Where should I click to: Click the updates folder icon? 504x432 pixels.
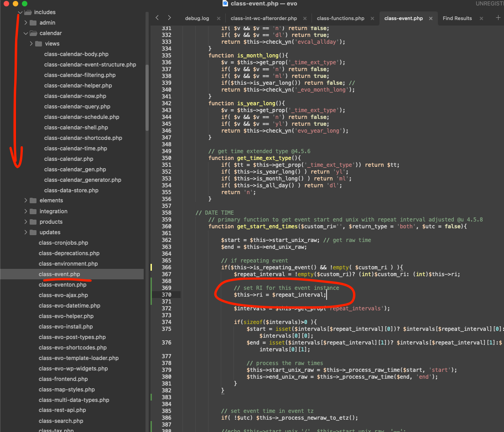tap(33, 232)
